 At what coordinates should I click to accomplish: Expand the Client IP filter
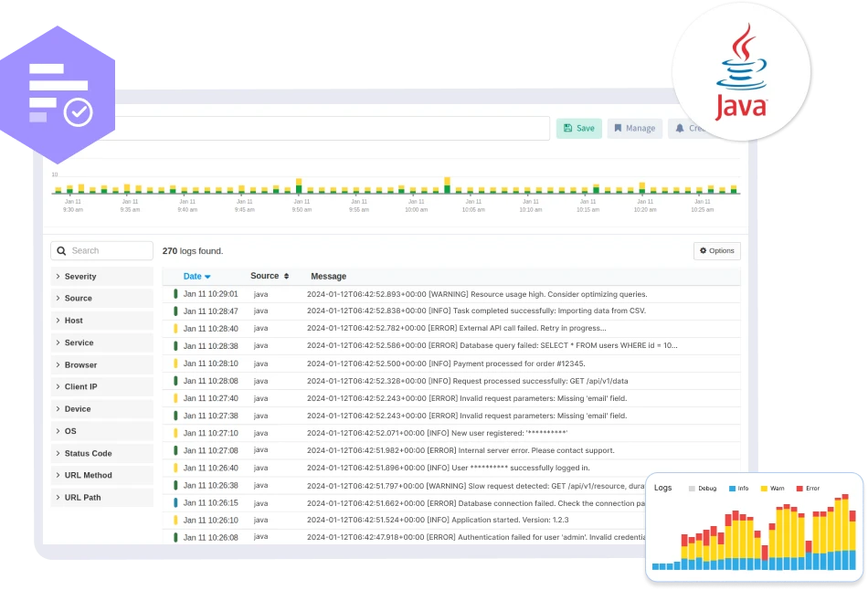(x=101, y=387)
